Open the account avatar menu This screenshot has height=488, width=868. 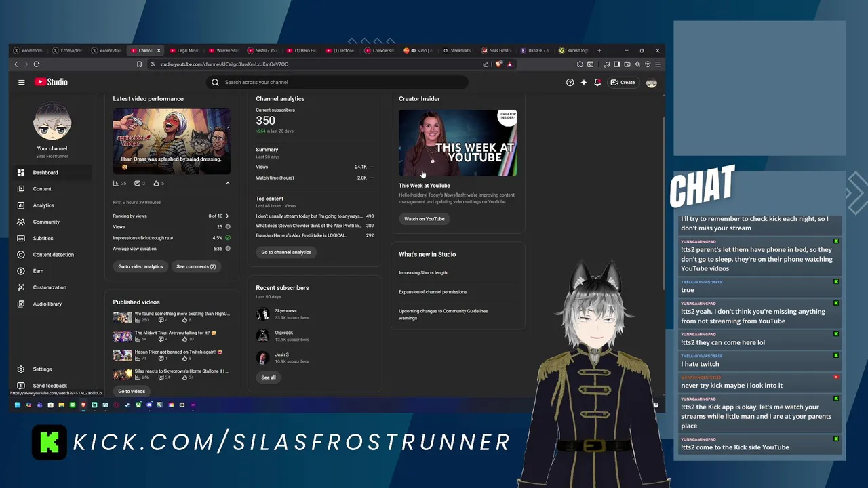click(x=652, y=83)
